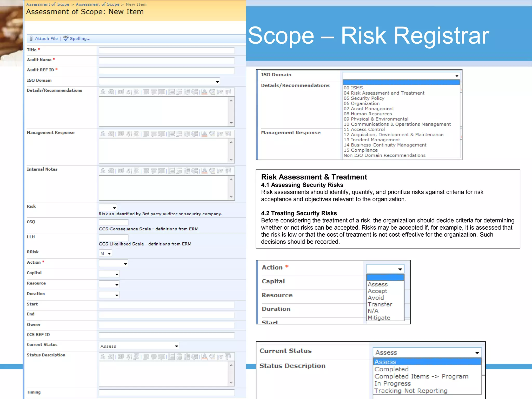Focus the CSQ input field
This screenshot has height=399, width=532.
[x=114, y=222]
